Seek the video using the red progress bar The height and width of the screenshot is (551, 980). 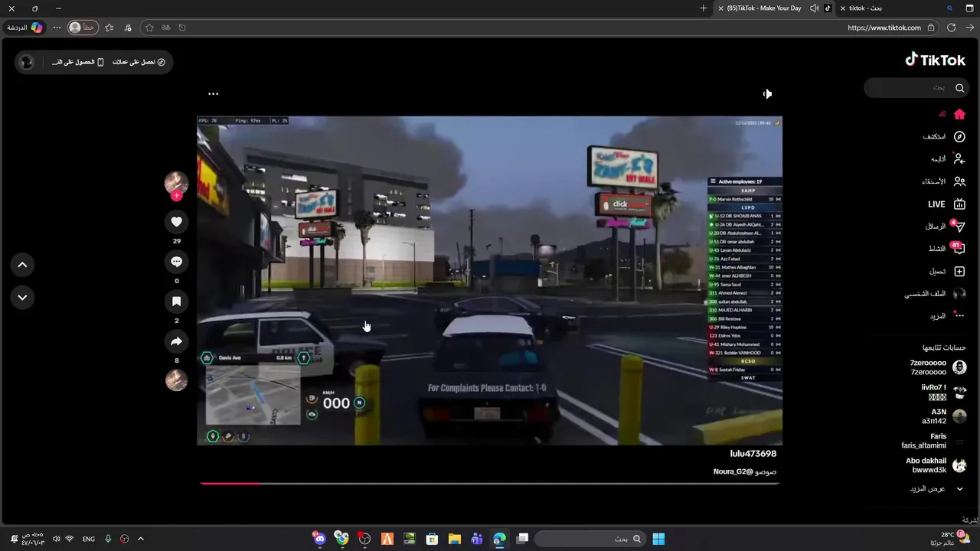pos(490,483)
